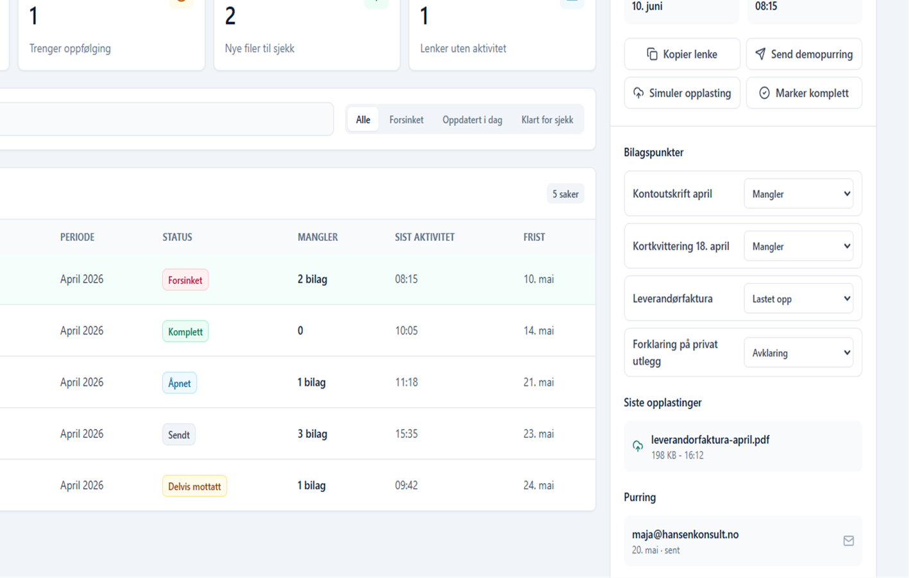The image size is (924, 578).
Task: Click the red Forsinket status badge in the table
Action: point(185,280)
